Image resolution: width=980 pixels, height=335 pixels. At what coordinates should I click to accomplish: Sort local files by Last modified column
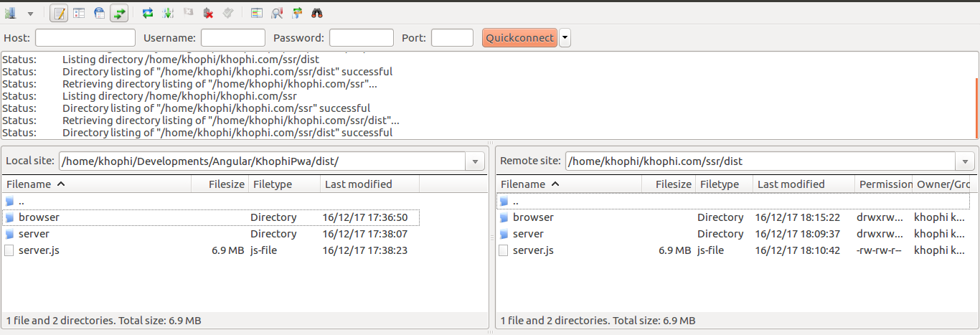click(359, 184)
